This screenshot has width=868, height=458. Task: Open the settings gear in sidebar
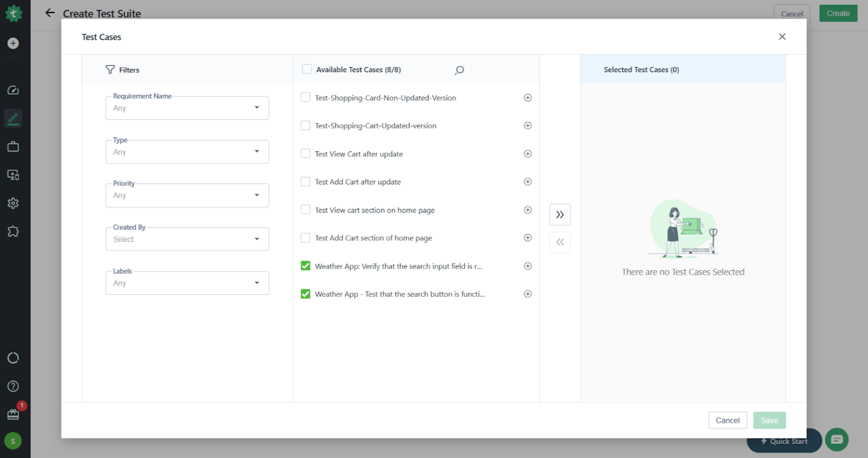pos(14,203)
